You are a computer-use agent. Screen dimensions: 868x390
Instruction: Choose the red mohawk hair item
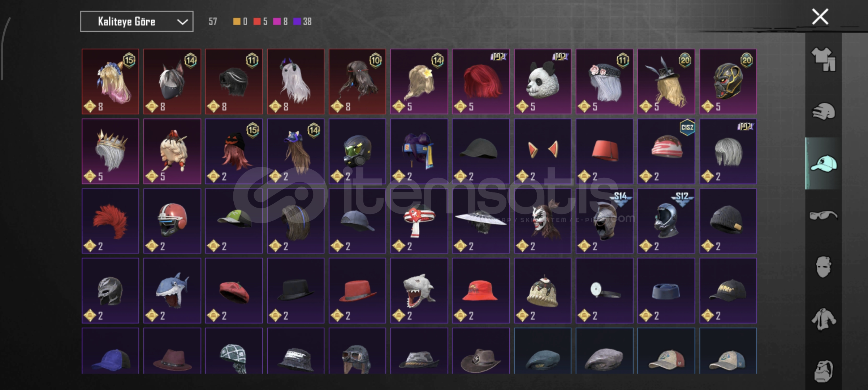pyautogui.click(x=110, y=221)
